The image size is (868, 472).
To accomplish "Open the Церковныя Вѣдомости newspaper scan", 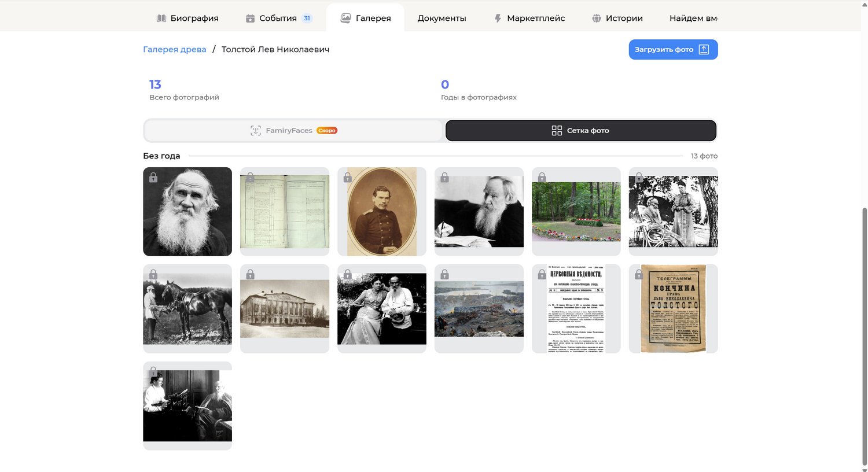I will [x=576, y=309].
